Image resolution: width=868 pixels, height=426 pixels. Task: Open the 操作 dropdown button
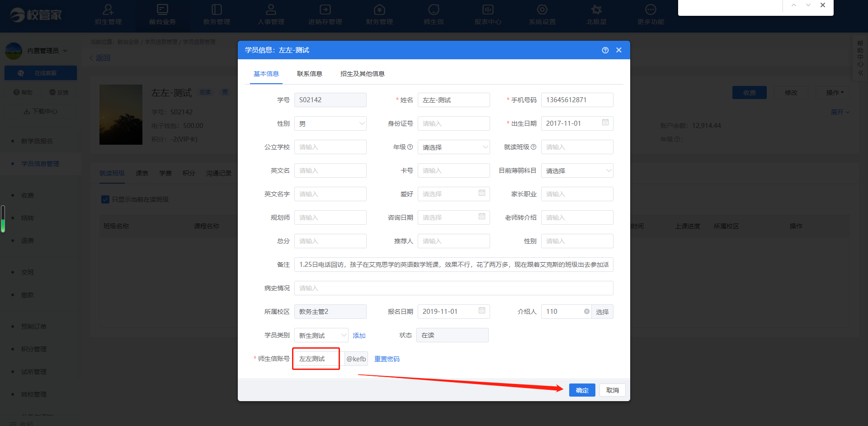pyautogui.click(x=832, y=93)
